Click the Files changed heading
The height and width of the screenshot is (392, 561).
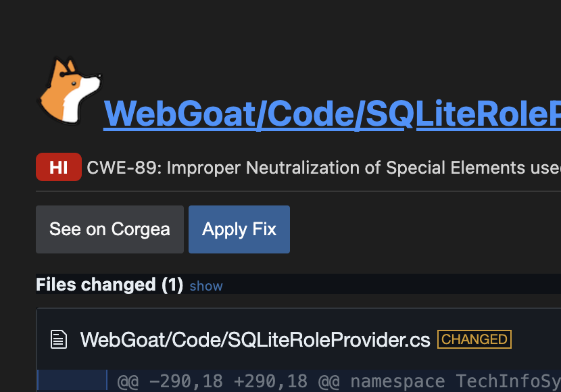pyautogui.click(x=109, y=285)
